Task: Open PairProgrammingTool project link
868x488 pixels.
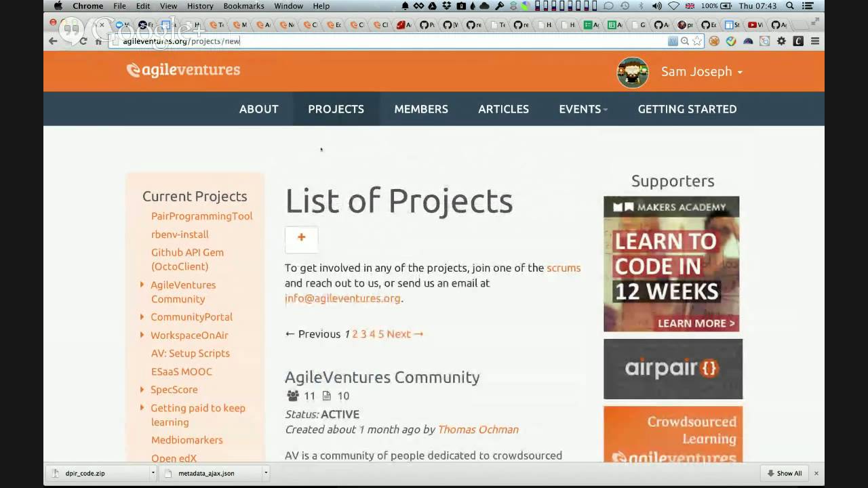Action: click(x=202, y=216)
